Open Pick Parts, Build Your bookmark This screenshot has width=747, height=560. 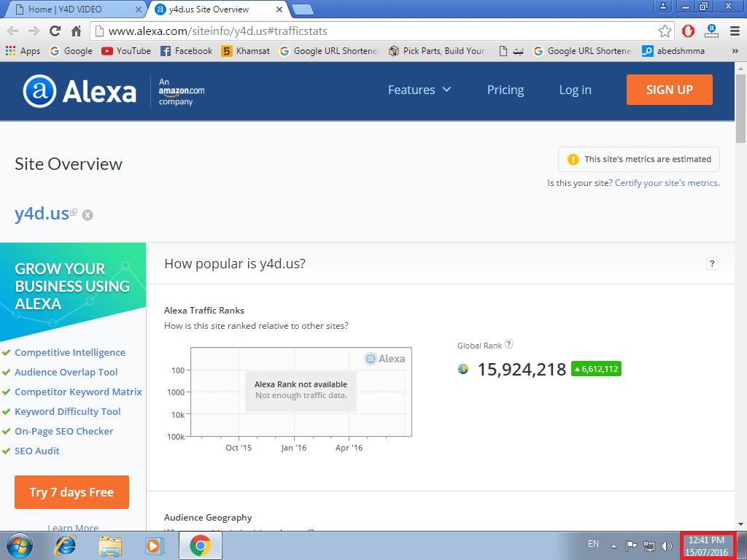[x=437, y=51]
